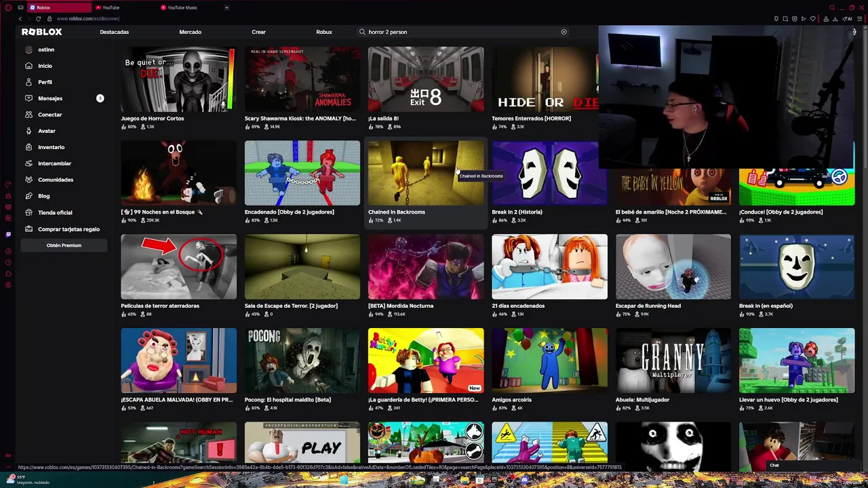The width and height of the screenshot is (868, 488).
Task: Switch to the YouTube tab
Action: pyautogui.click(x=125, y=7)
